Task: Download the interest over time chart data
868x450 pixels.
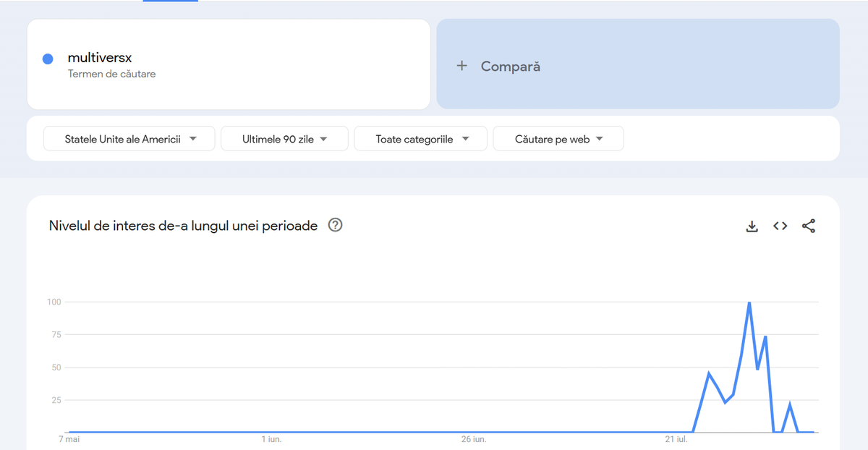Action: tap(752, 226)
